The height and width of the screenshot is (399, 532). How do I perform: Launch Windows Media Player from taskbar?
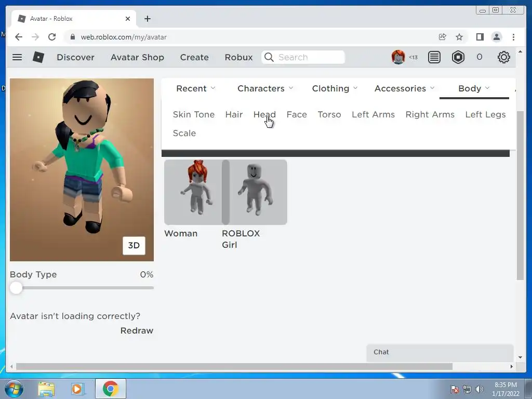pyautogui.click(x=77, y=389)
